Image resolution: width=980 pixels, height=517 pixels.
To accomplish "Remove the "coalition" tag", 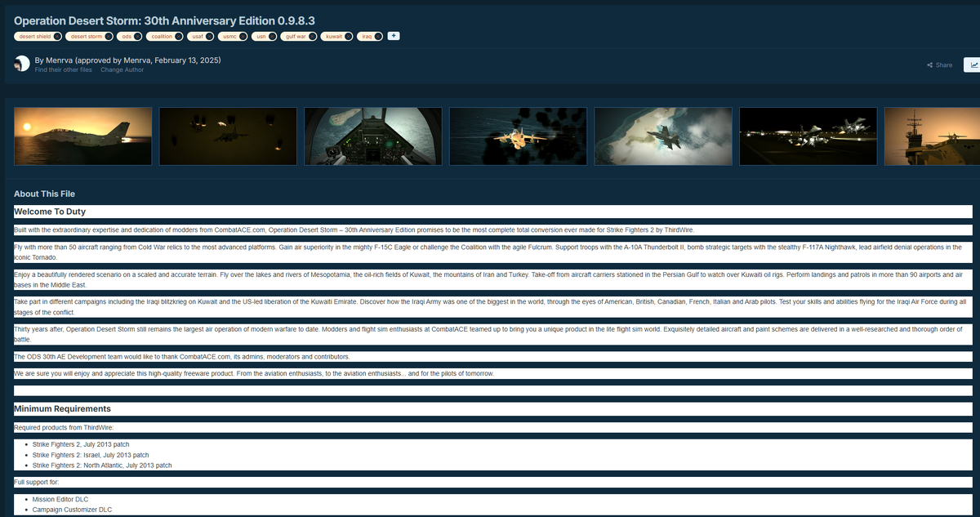I will pyautogui.click(x=178, y=36).
